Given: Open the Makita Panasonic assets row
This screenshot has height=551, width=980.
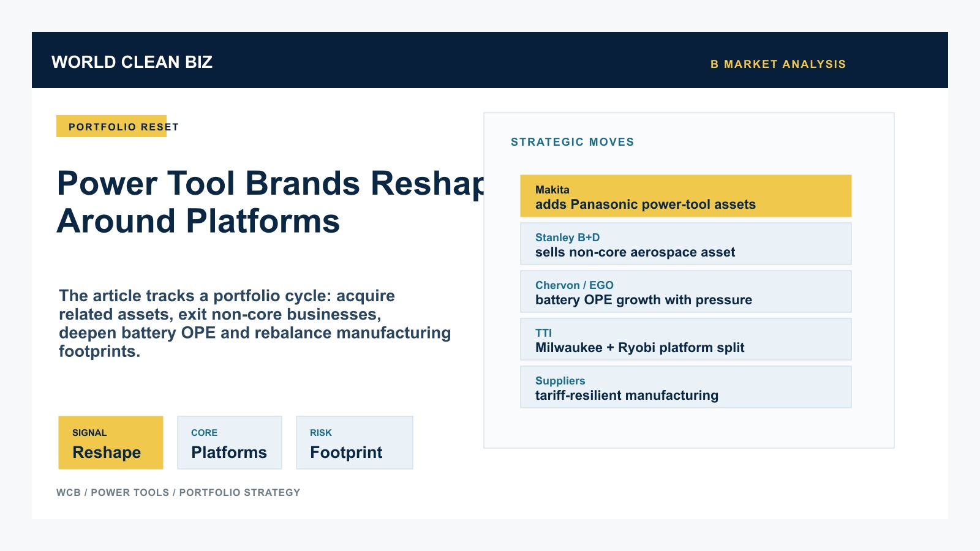Looking at the screenshot, I should coord(686,196).
